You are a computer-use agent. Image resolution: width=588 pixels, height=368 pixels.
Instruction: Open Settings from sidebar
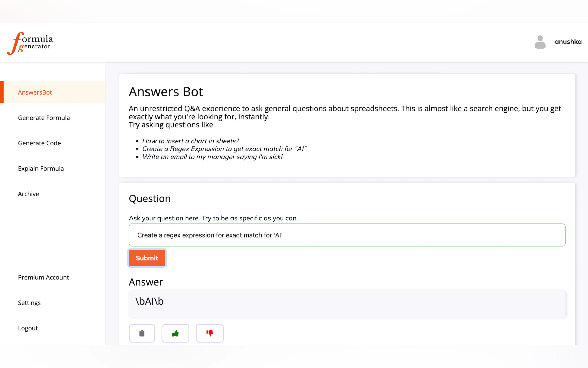[x=29, y=303]
